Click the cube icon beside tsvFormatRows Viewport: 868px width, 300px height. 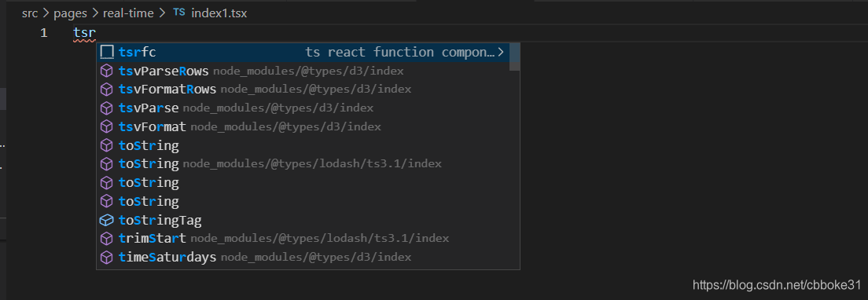(x=107, y=90)
